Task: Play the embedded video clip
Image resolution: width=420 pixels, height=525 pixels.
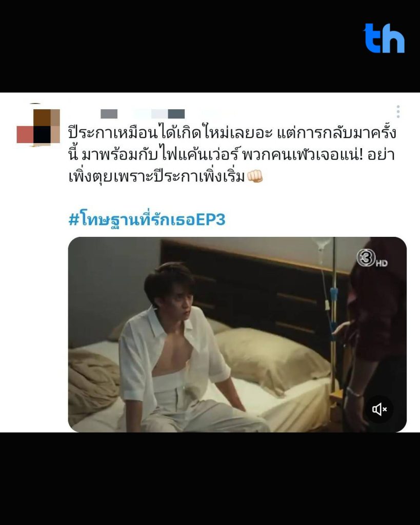Action: [237, 334]
